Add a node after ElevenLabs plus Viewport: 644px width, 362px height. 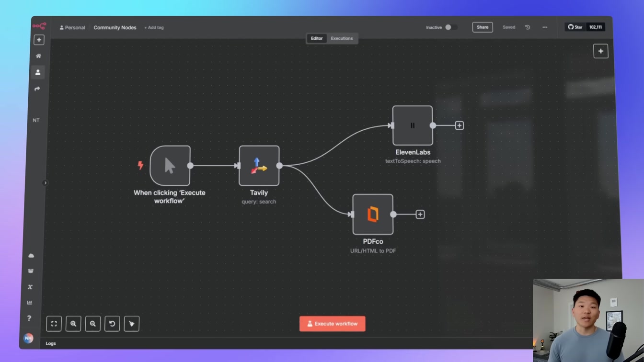tap(459, 125)
